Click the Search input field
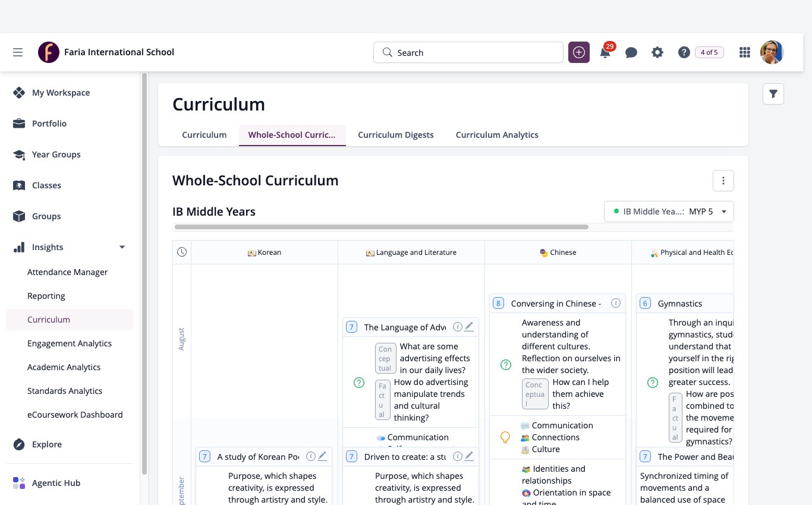This screenshot has height=505, width=812. point(468,52)
